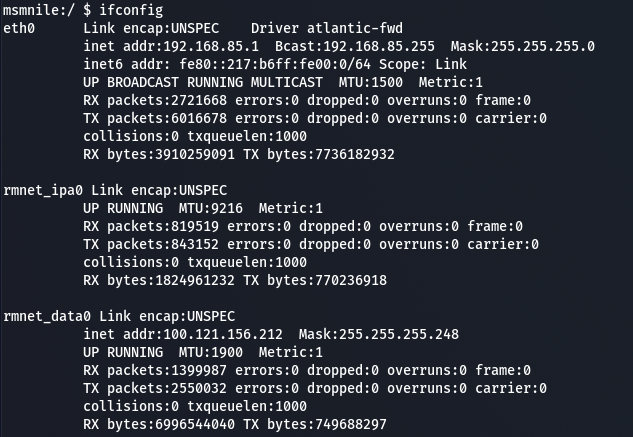Click the TX packets:6016678 value
The height and width of the screenshot is (437, 633).
pyautogui.click(x=155, y=118)
